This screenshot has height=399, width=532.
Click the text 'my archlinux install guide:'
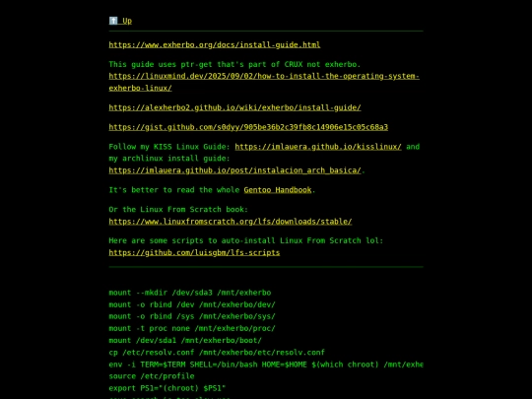tap(169, 159)
